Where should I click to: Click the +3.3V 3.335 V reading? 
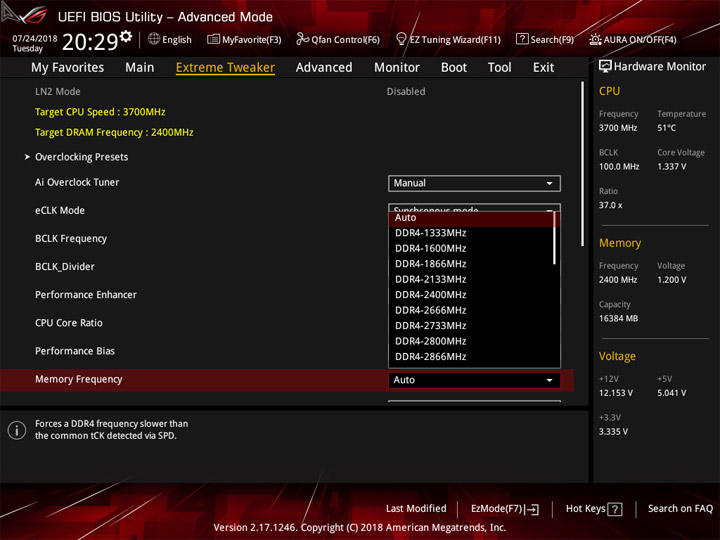point(613,432)
